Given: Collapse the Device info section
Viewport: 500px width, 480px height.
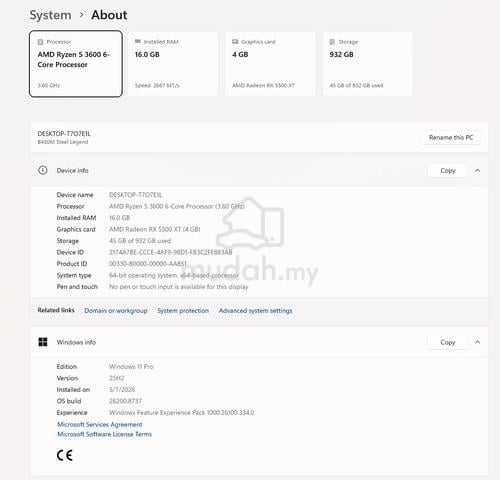Looking at the screenshot, I should [477, 171].
